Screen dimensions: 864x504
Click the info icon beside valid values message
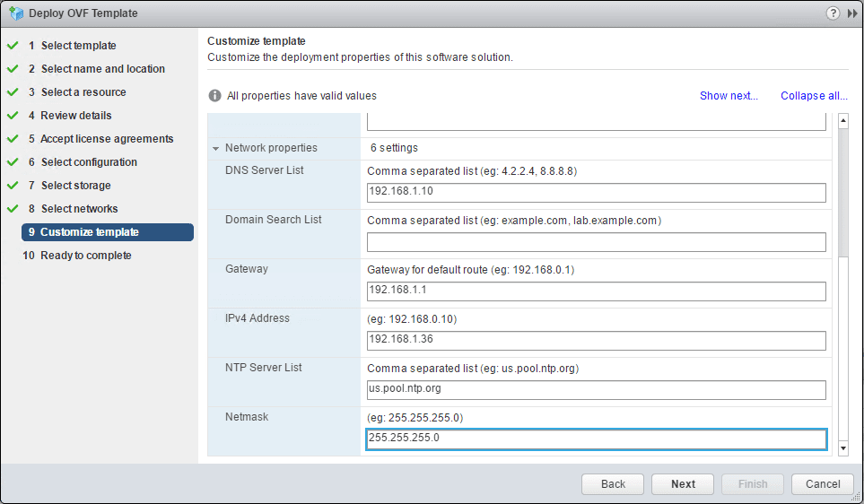pyautogui.click(x=214, y=96)
